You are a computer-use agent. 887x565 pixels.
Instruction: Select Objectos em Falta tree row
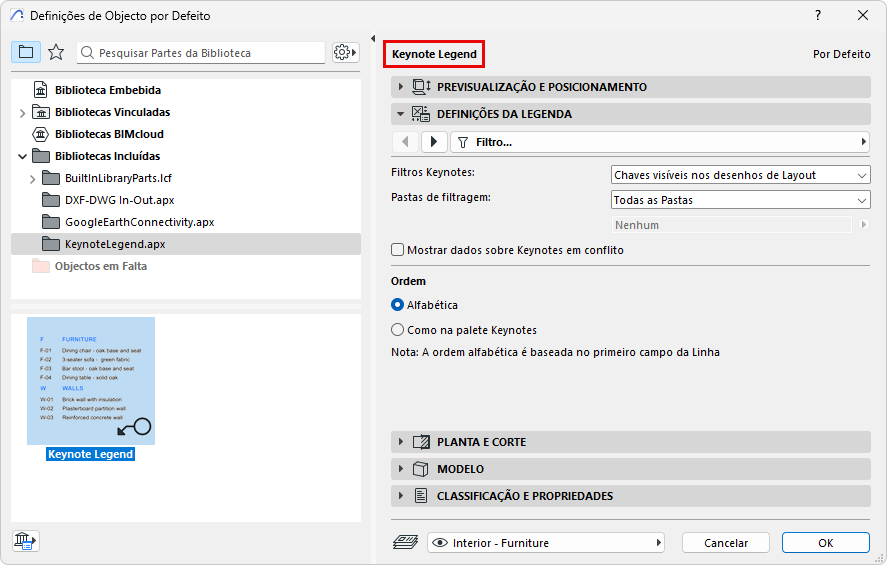click(186, 266)
